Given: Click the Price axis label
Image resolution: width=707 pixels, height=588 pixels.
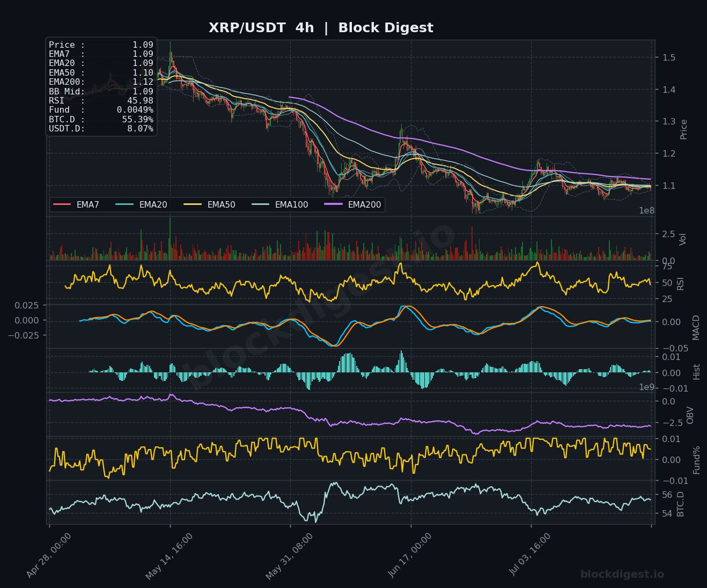Looking at the screenshot, I should [x=683, y=129].
